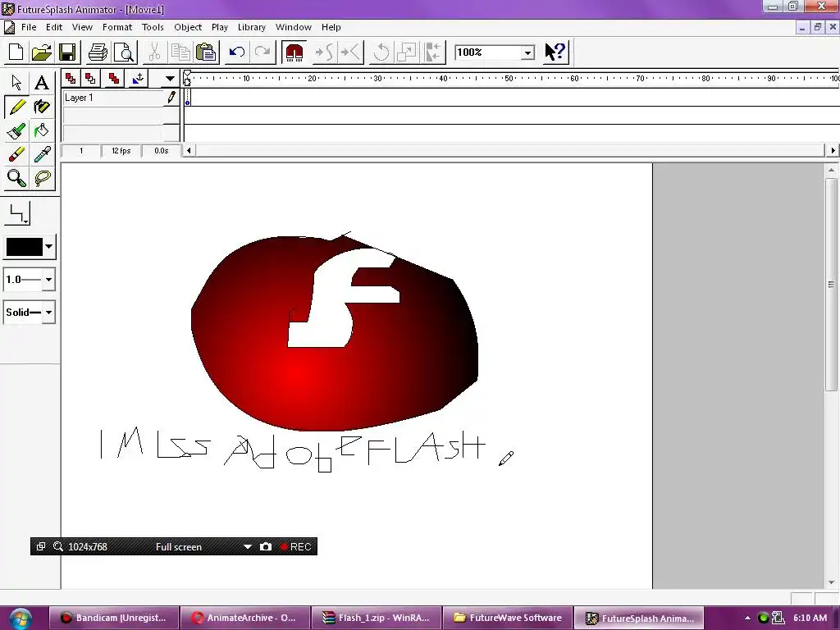Viewport: 840px width, 630px height.
Task: Click the Smooth curve modifier icon
Action: point(324,52)
